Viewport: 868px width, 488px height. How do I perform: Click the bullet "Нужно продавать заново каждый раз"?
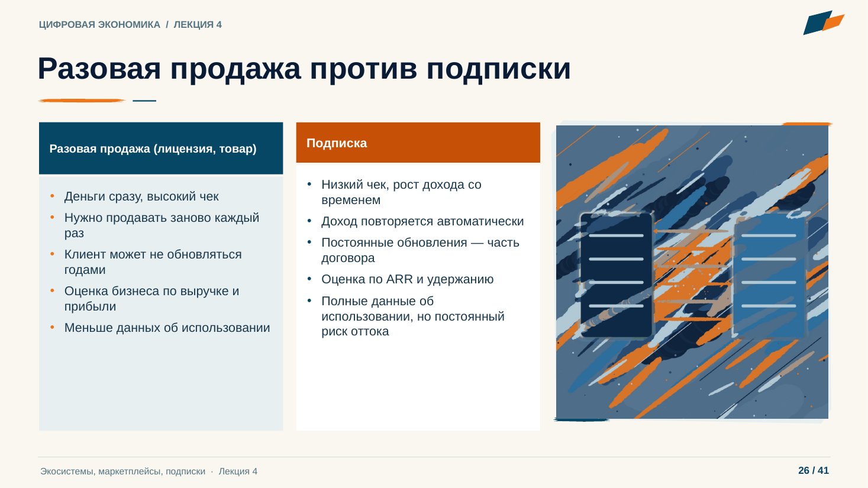tap(162, 225)
